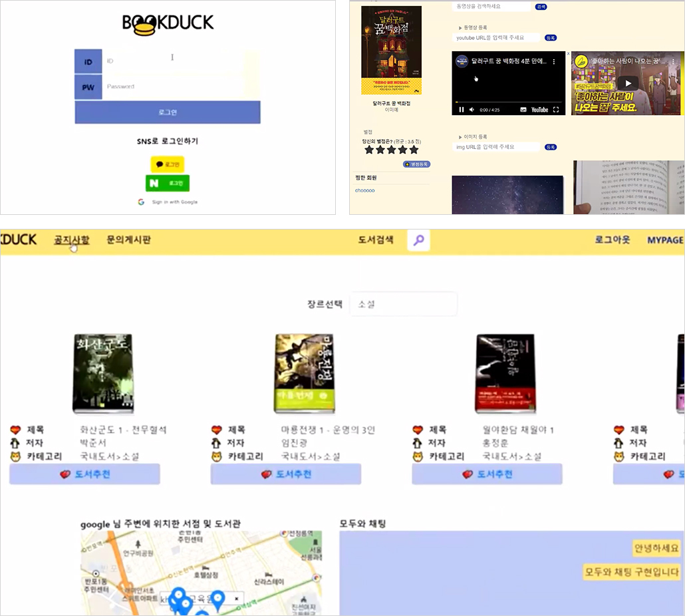Focus the Password input field
Viewport: 685px width, 616px height.
click(173, 86)
